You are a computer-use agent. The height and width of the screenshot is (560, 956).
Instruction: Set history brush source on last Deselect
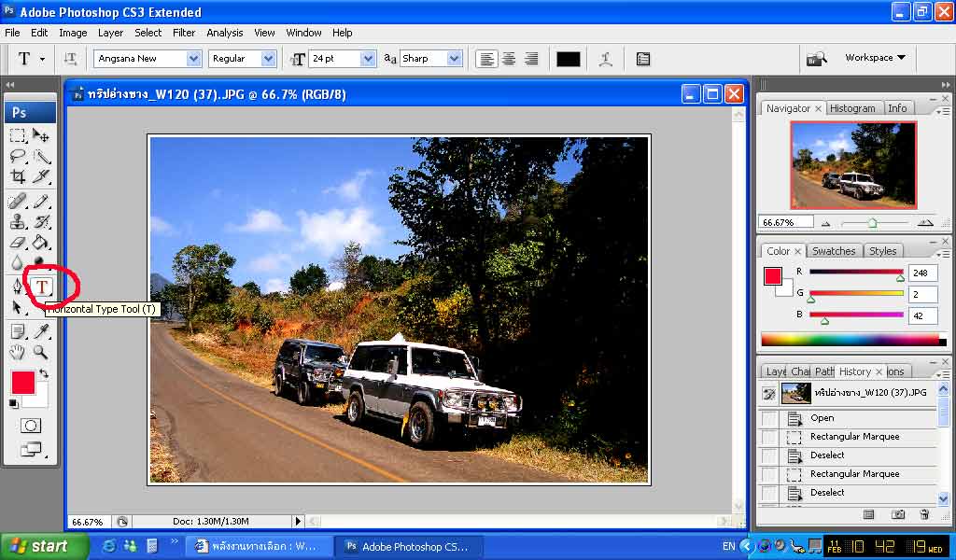pos(769,493)
